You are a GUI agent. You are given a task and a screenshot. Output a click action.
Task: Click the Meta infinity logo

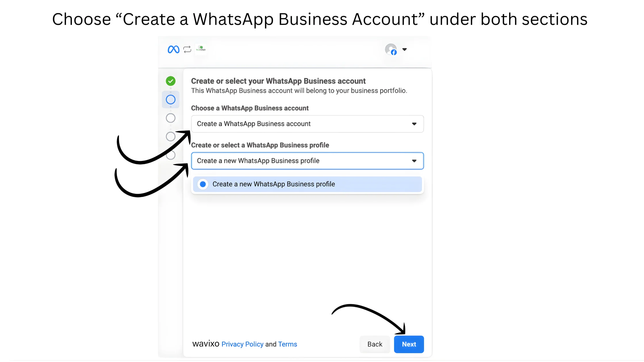coord(173,49)
